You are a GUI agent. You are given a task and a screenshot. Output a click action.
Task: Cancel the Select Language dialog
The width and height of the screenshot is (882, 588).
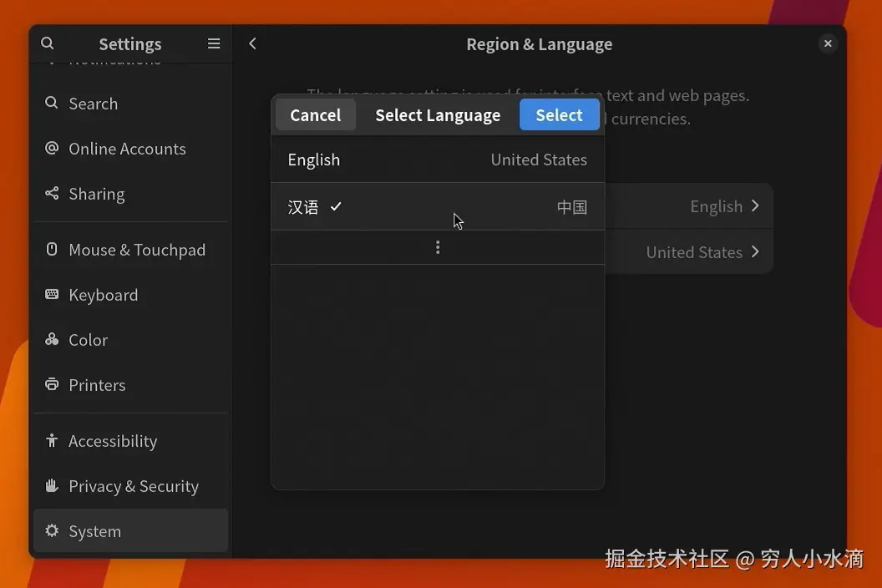[x=315, y=114]
